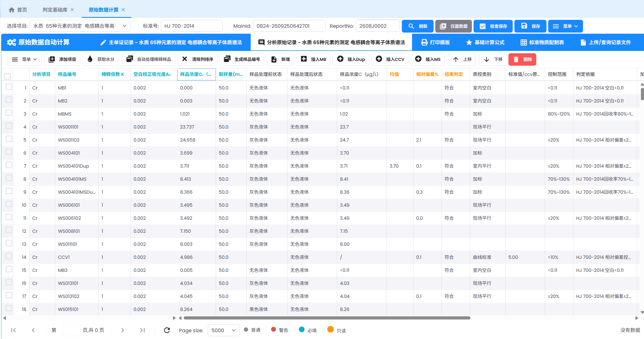Click 添加项目 add item button
Screen dimensions: 644x339
click(x=62, y=59)
